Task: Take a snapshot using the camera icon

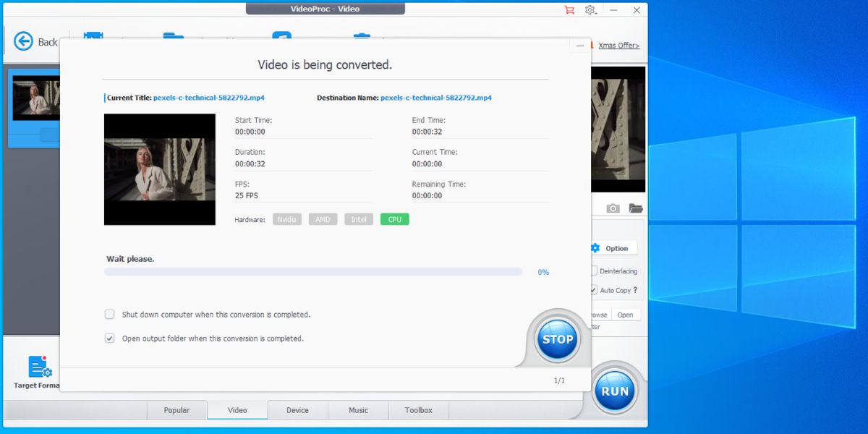Action: pos(613,207)
